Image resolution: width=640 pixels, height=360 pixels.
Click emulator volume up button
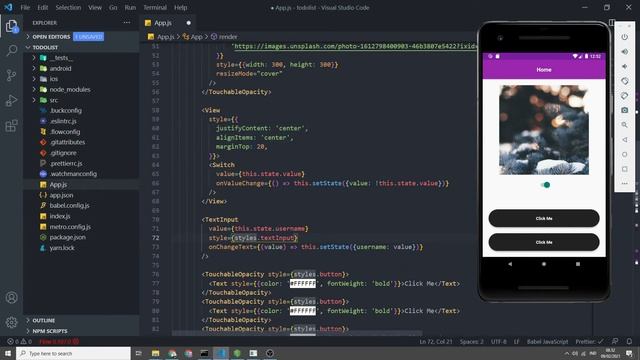tap(624, 52)
